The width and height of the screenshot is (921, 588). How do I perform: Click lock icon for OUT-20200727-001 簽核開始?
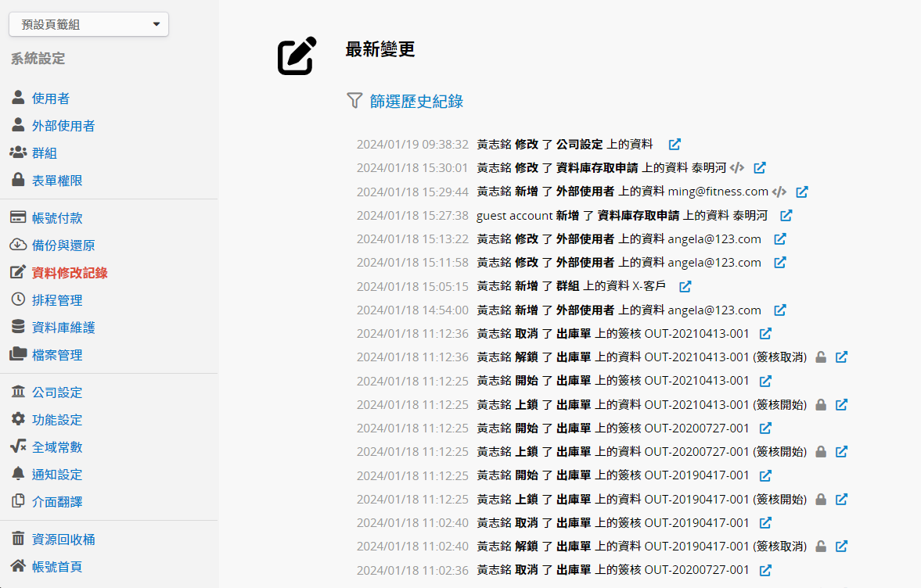click(x=821, y=452)
